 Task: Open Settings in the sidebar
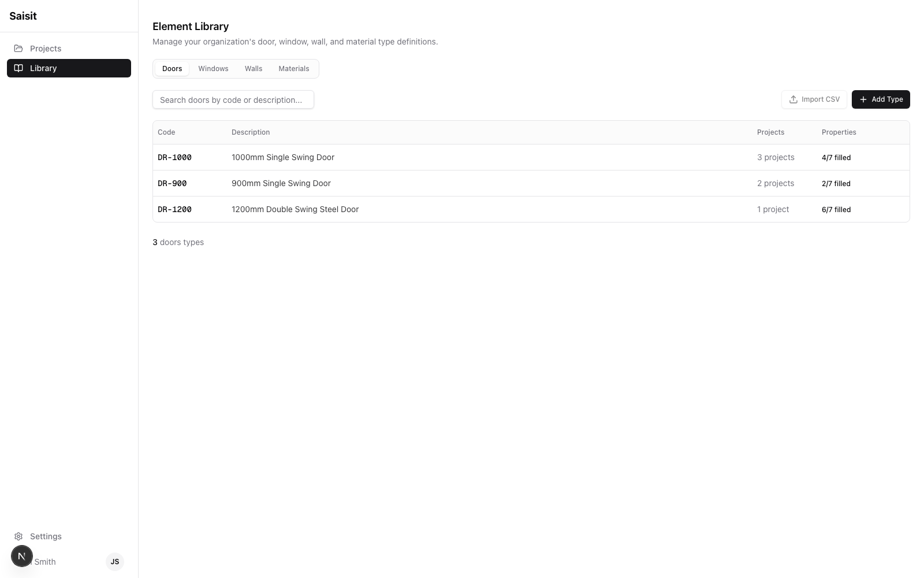[69, 536]
